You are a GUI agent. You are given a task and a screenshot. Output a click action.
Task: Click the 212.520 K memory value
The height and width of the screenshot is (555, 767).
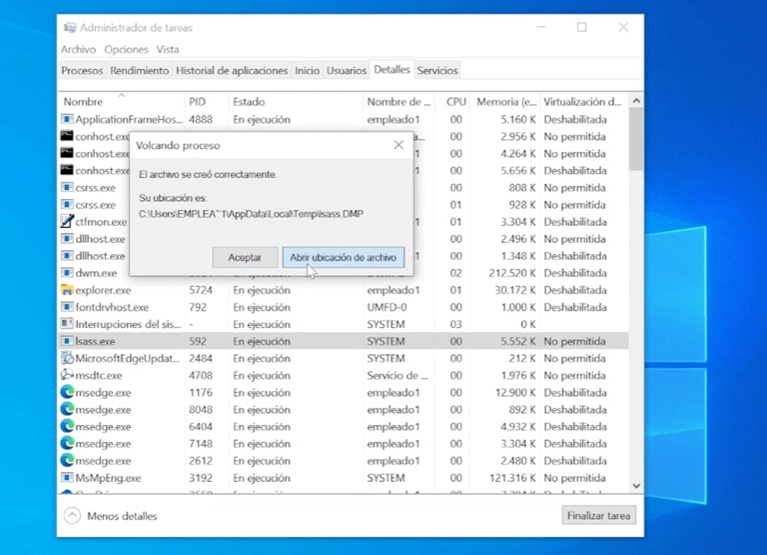pyautogui.click(x=512, y=273)
